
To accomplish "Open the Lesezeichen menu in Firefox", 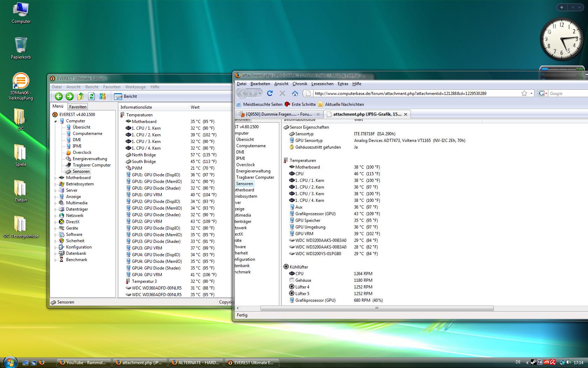I will [322, 84].
